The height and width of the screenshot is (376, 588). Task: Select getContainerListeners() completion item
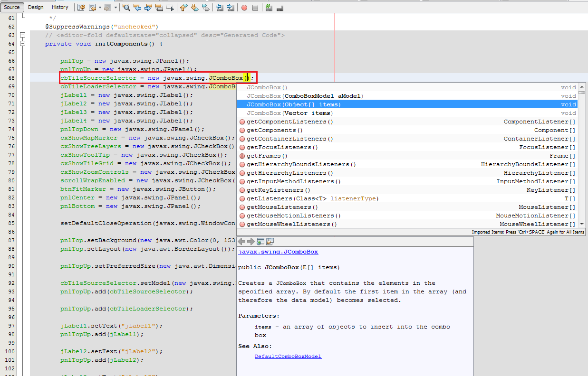[407, 139]
